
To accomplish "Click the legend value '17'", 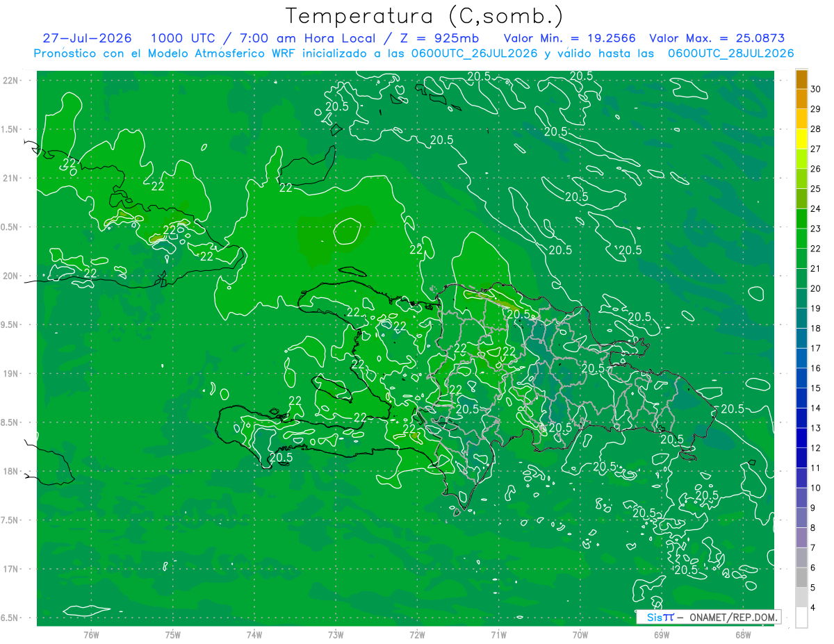I will pos(816,348).
